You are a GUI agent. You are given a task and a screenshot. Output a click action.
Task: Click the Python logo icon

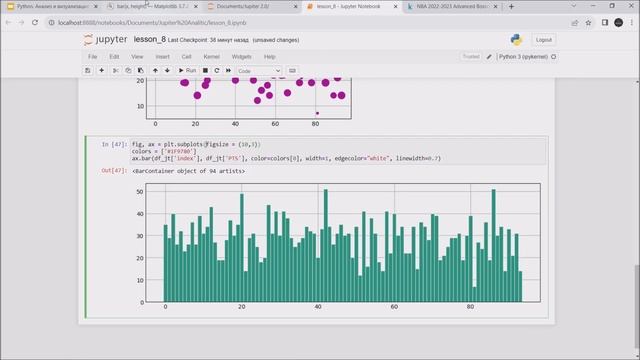tap(516, 40)
